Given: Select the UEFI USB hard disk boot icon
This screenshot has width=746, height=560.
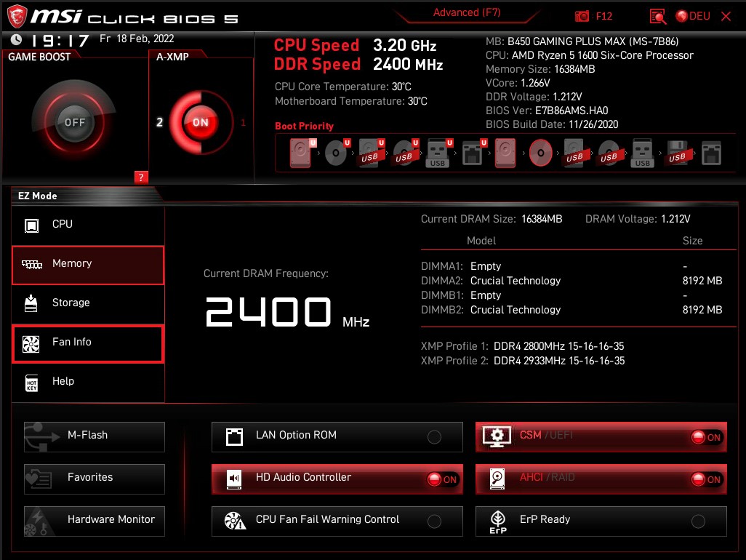Looking at the screenshot, I should (371, 153).
